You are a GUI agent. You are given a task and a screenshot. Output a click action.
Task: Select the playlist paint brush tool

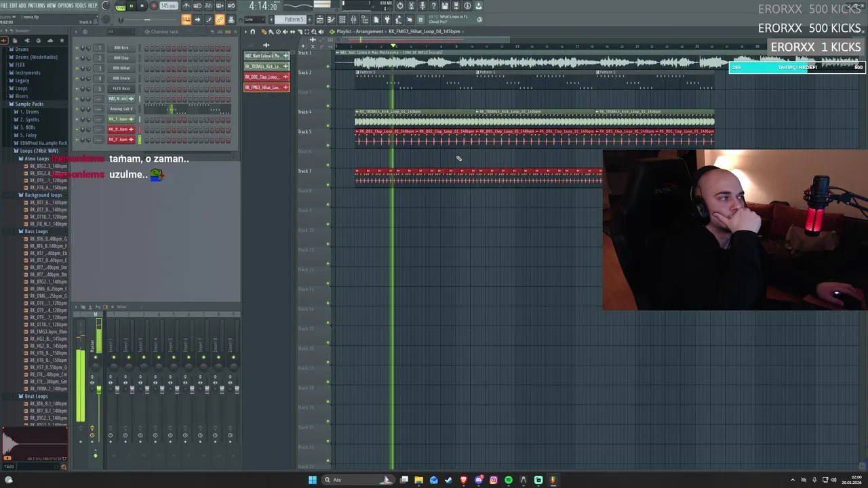pos(271,32)
